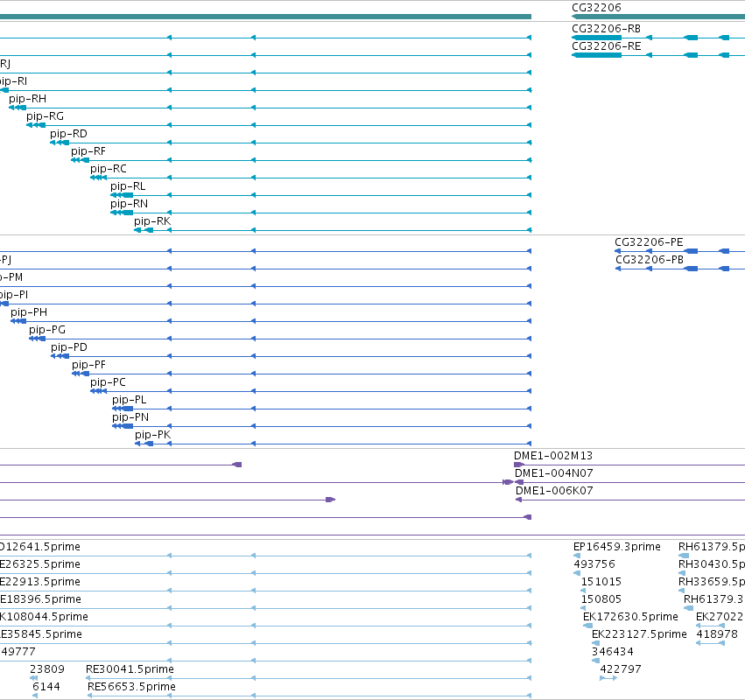
Task: Click the EK172630.5prime EST label
Action: click(630, 617)
